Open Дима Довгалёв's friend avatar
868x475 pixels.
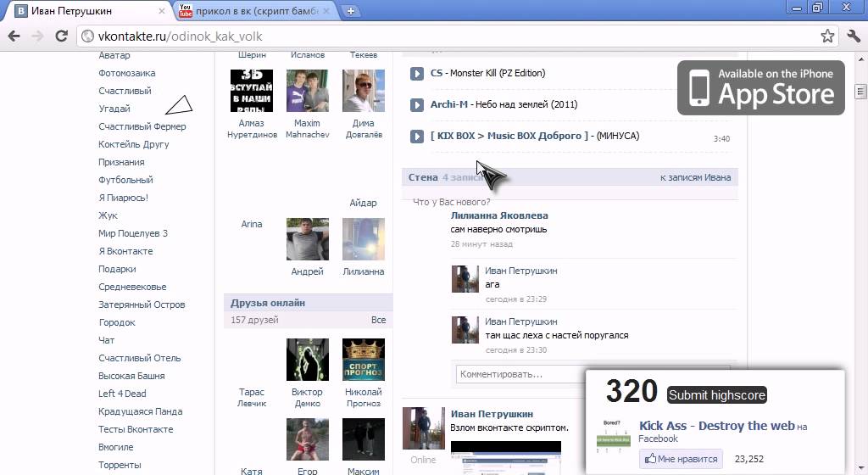tap(363, 91)
